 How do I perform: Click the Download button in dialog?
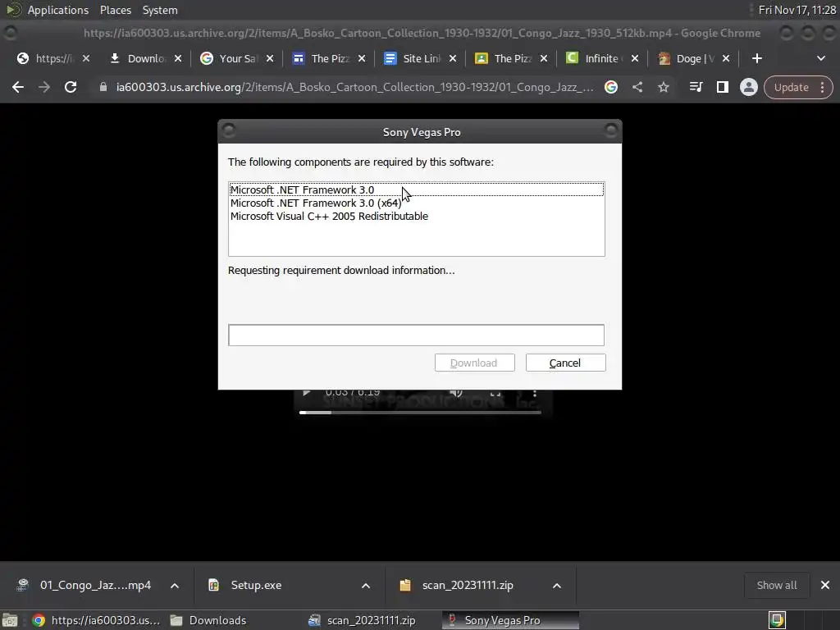point(475,363)
